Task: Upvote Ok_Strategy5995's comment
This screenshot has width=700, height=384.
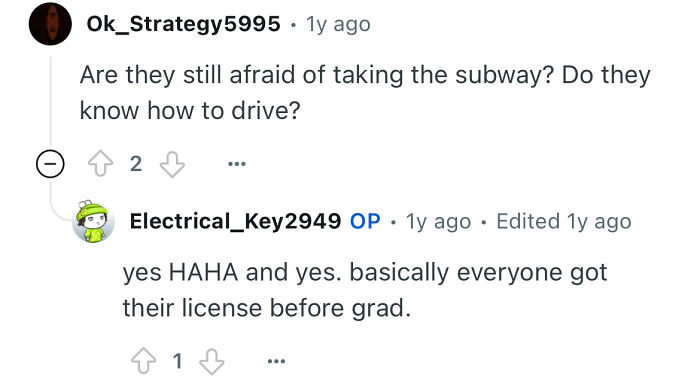Action: point(100,163)
